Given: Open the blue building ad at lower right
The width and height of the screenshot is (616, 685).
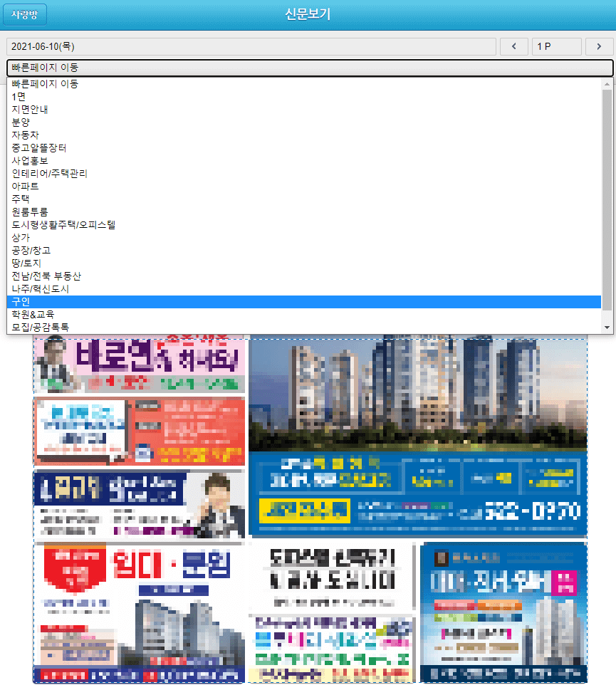Looking at the screenshot, I should [503, 612].
